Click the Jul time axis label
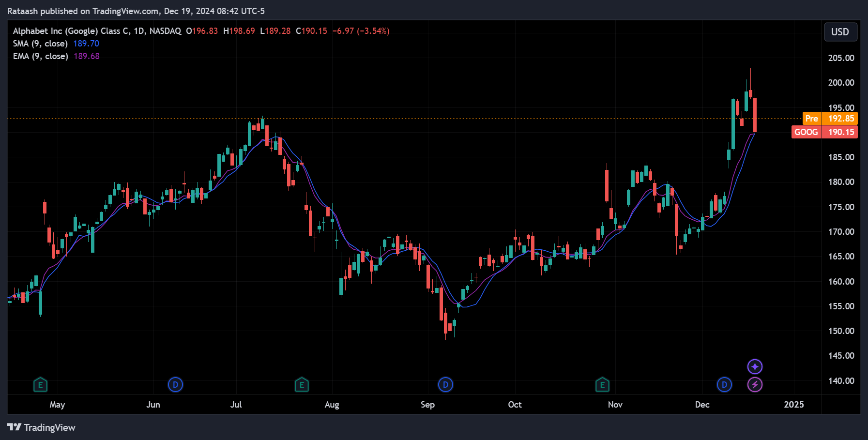 236,405
